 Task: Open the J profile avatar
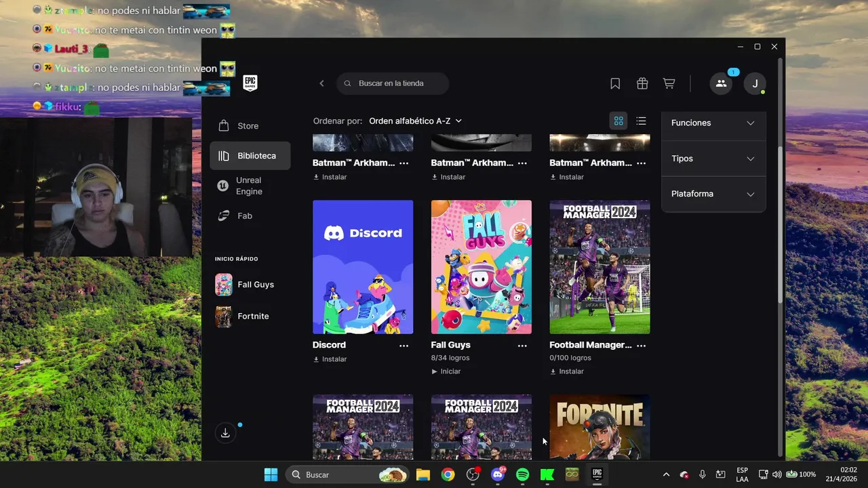click(x=755, y=83)
